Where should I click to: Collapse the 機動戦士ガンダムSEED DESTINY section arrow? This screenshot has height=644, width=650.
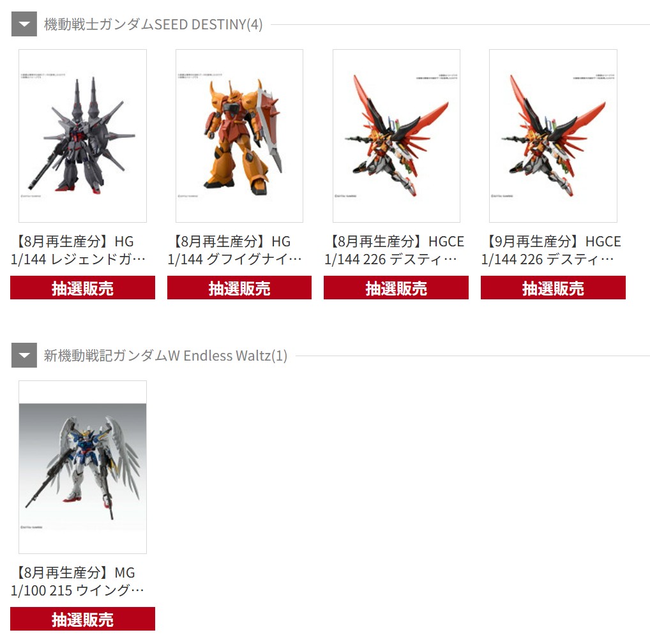click(x=24, y=24)
